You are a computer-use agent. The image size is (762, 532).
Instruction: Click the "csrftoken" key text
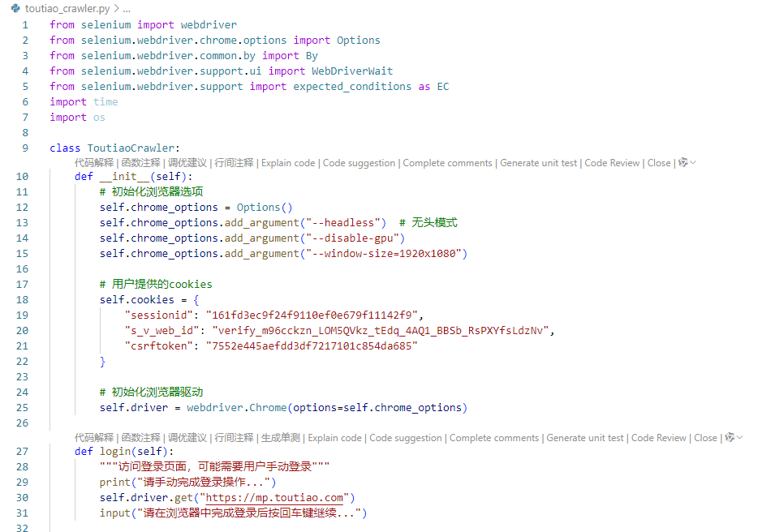(x=159, y=346)
